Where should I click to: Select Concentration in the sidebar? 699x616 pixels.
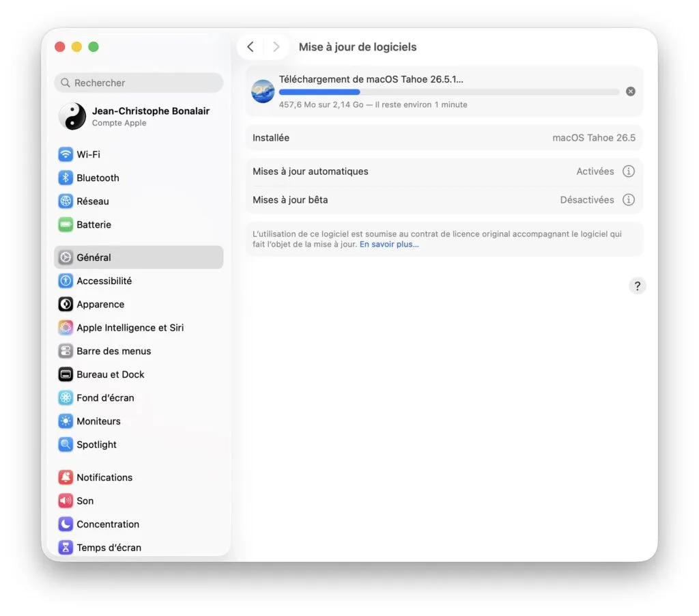click(x=139, y=524)
